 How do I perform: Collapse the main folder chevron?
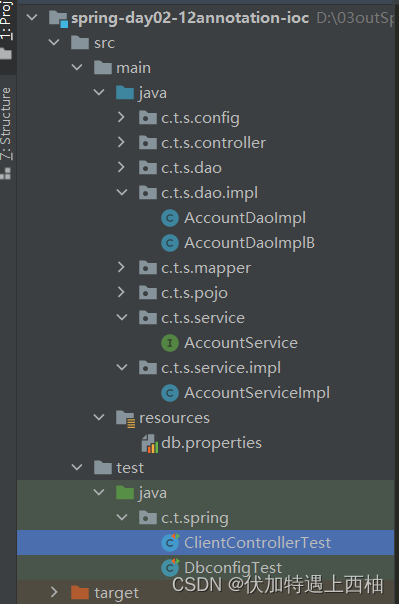pyautogui.click(x=77, y=67)
